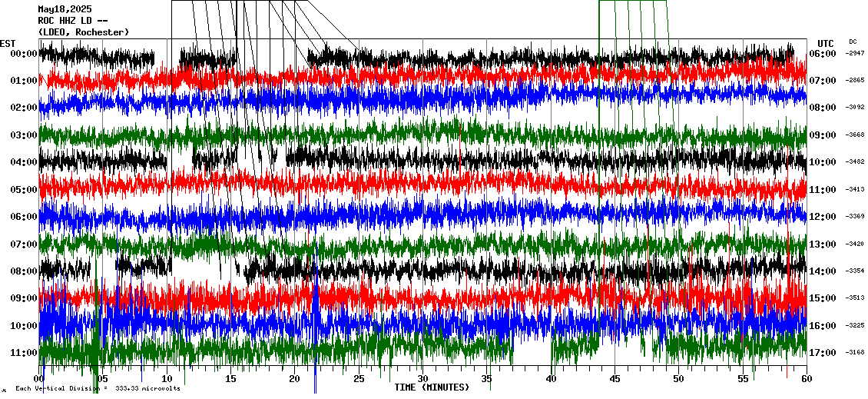Image resolution: width=868 pixels, height=399 pixels.
Task: Click the vertical division microvolts scale note
Action: (x=98, y=388)
